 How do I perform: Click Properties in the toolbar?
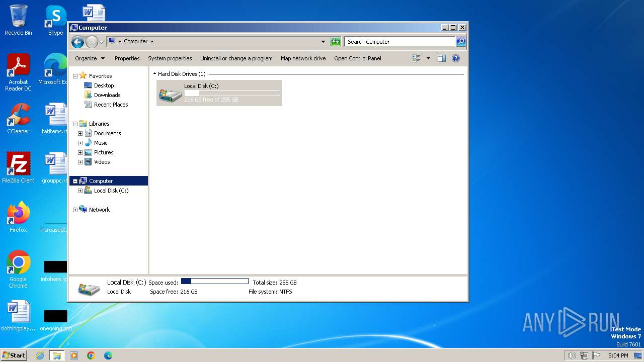[x=127, y=58]
